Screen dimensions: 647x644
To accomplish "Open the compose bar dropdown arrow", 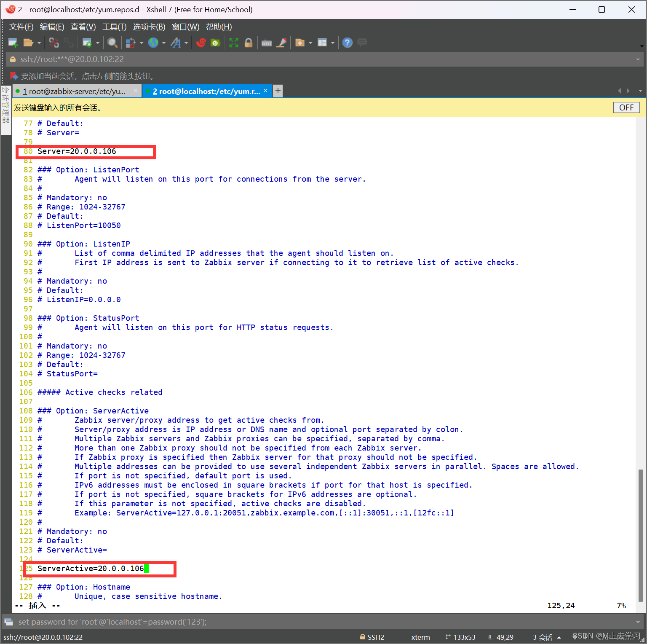I will click(638, 622).
